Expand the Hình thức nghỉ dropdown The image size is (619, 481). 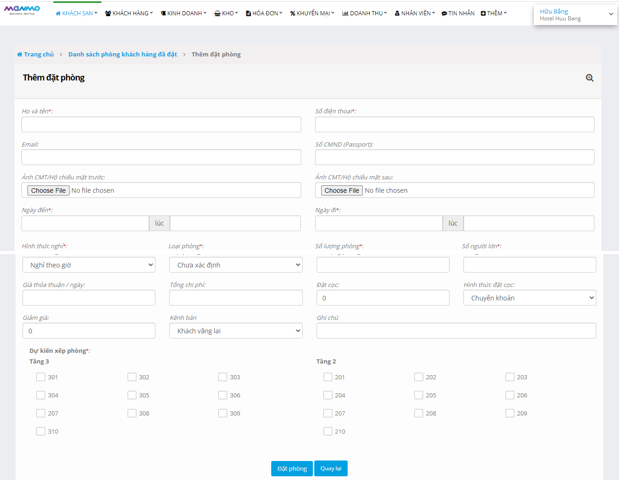coord(89,265)
